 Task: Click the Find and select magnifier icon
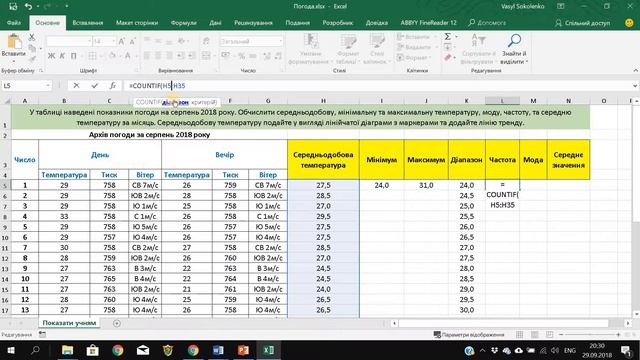(x=514, y=41)
